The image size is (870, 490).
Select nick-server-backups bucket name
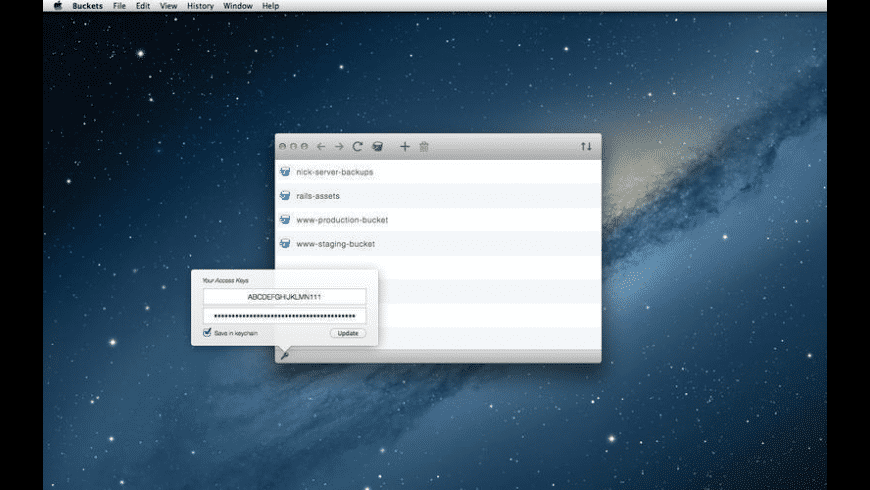(335, 172)
